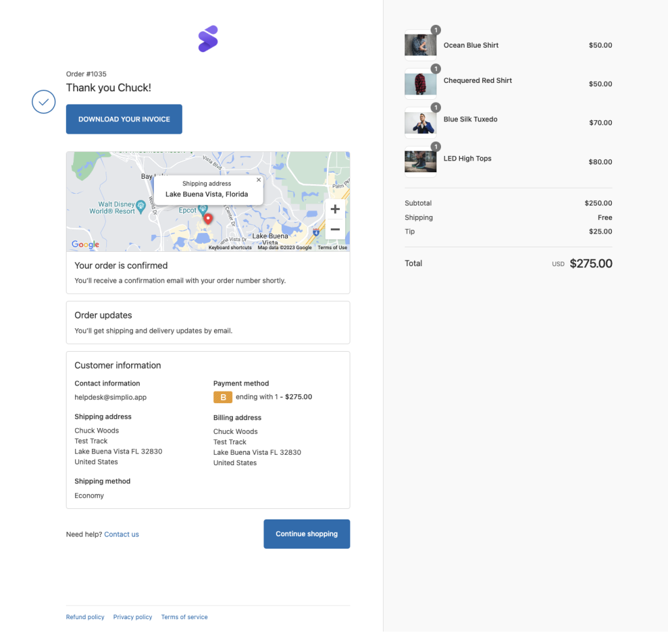The image size is (668, 644).
Task: Open the Contact us link
Action: click(121, 534)
